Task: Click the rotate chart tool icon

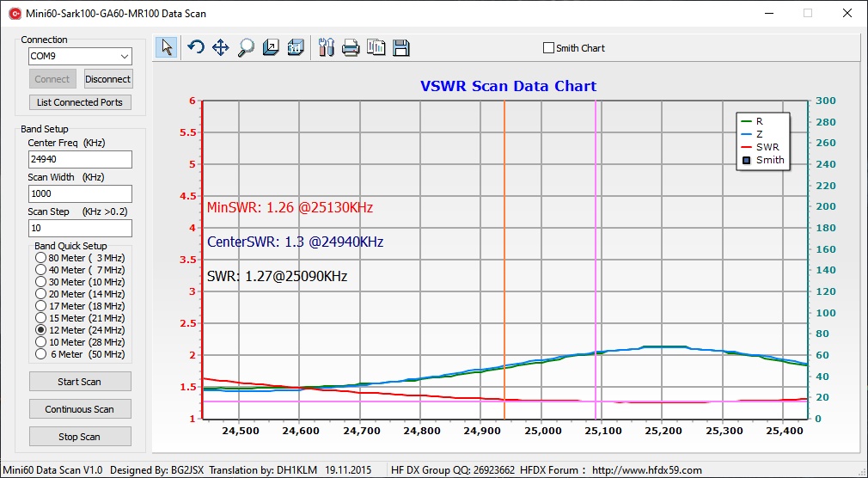Action: [195, 47]
